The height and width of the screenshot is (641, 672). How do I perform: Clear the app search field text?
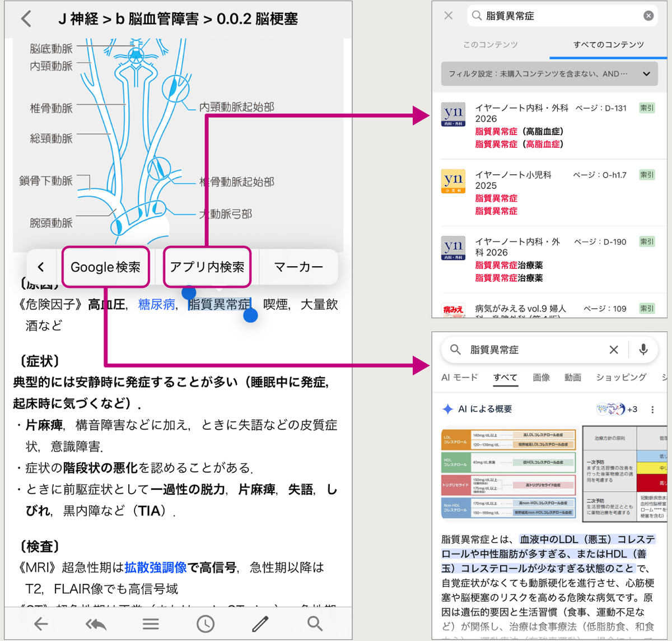click(x=648, y=16)
